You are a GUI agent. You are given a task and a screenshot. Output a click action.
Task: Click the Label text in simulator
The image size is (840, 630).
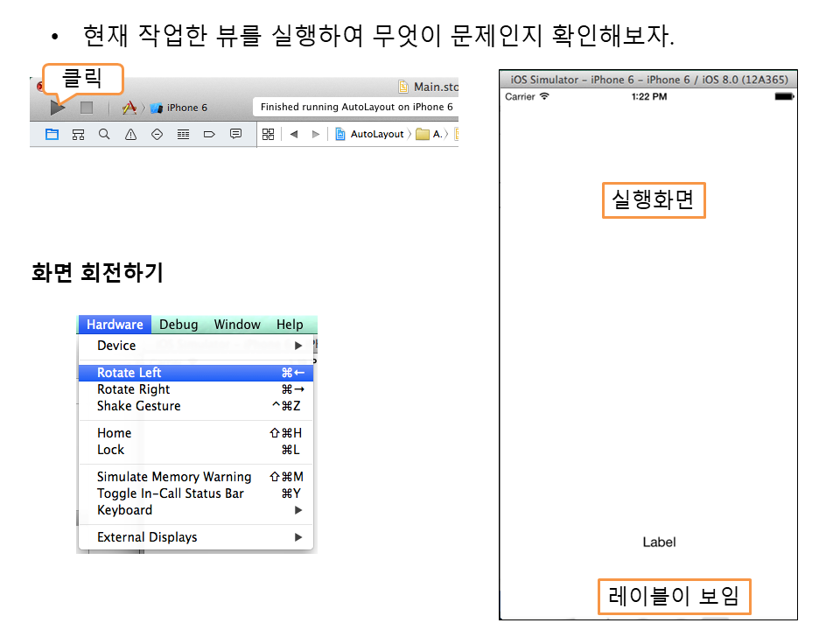point(659,542)
